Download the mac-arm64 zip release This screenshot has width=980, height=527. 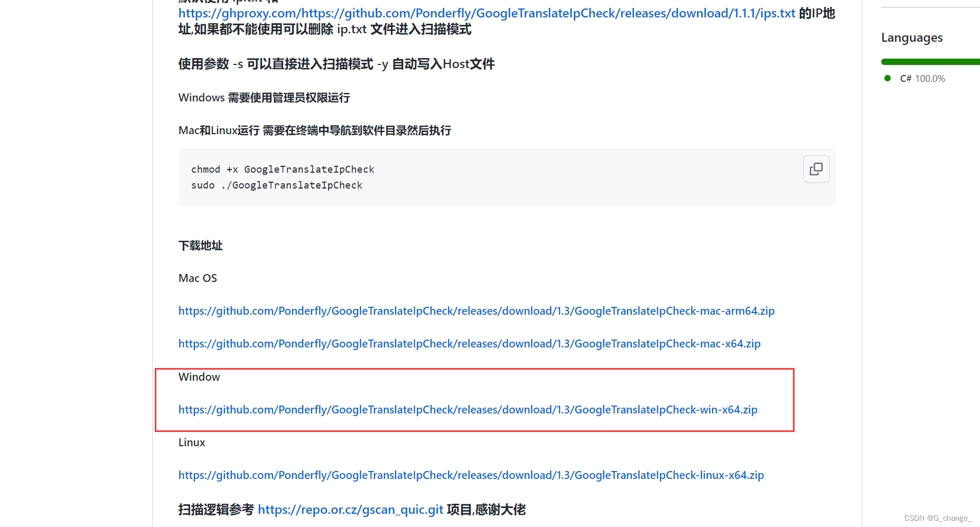[477, 311]
